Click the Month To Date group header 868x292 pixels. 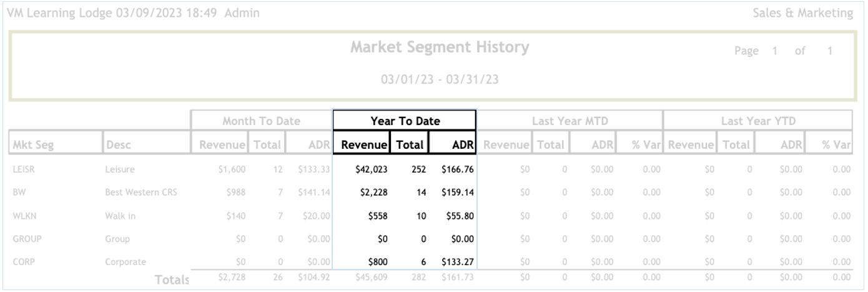pyautogui.click(x=260, y=121)
